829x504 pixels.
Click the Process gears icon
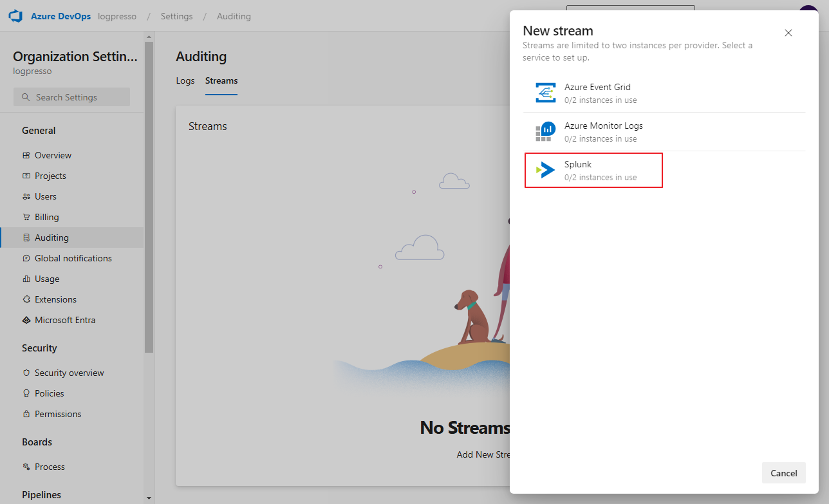(26, 467)
